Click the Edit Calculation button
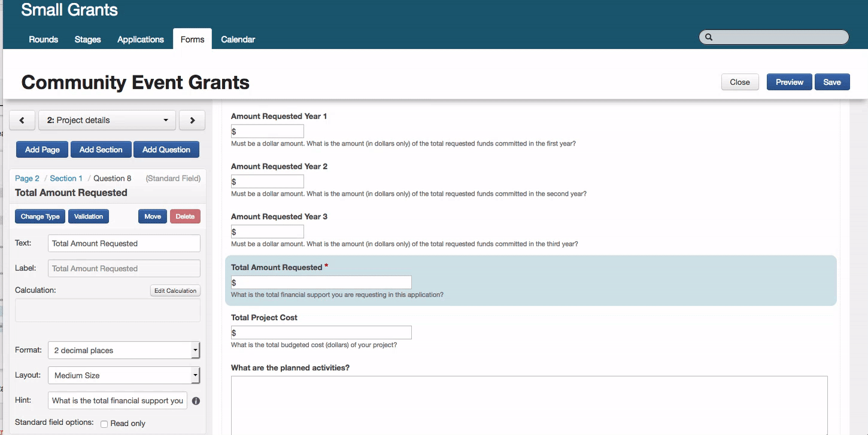This screenshot has width=868, height=435. coord(175,291)
